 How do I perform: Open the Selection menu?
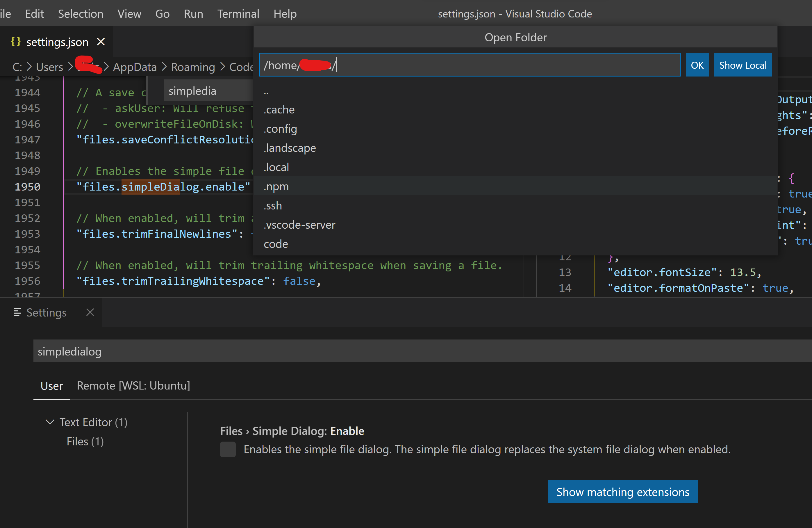coord(81,14)
